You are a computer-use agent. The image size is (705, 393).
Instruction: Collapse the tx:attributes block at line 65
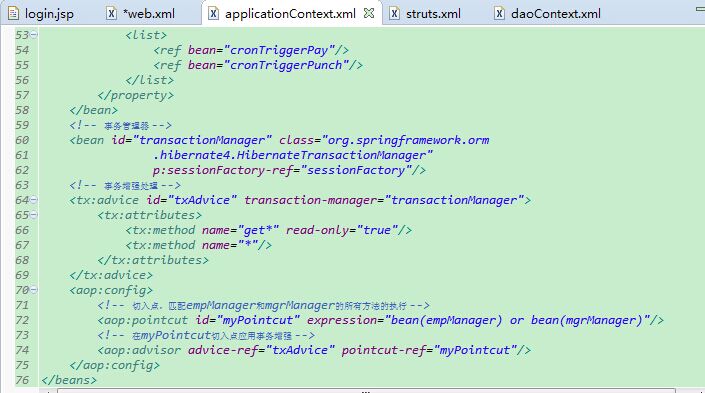coord(34,215)
